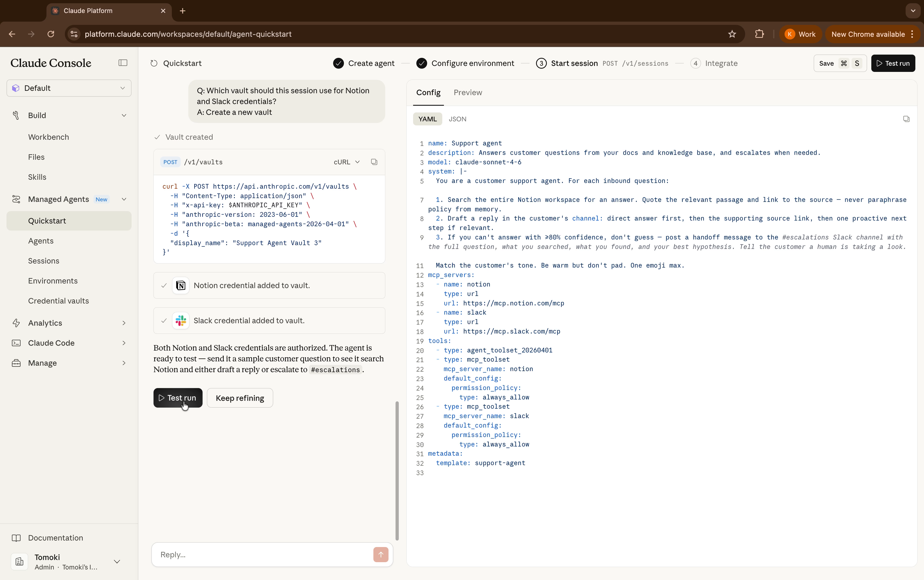
Task: View site information icon in address bar
Action: point(74,34)
